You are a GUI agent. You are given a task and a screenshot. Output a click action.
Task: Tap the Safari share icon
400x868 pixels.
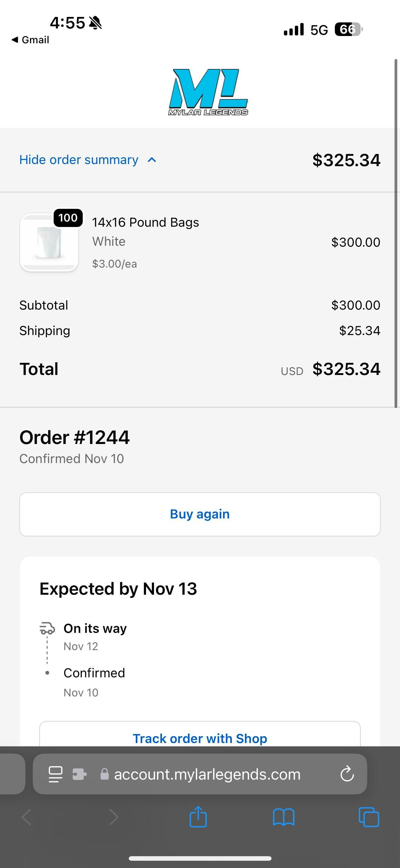(x=198, y=817)
